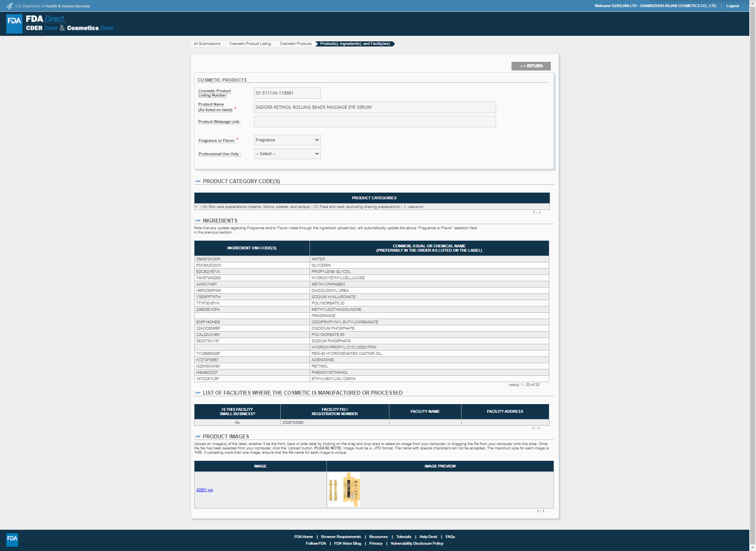Collapse the Ingredients section
Screen dimensions: 756x551
pyautogui.click(x=198, y=221)
